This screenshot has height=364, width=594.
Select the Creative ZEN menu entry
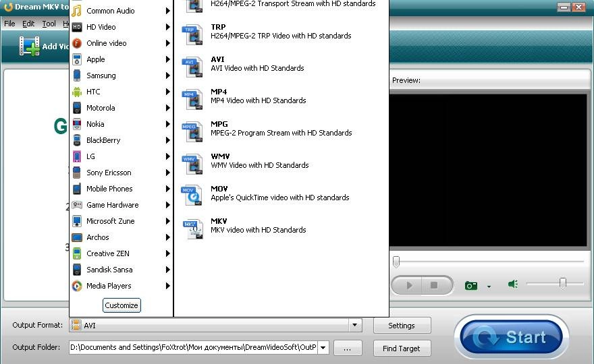coord(122,253)
